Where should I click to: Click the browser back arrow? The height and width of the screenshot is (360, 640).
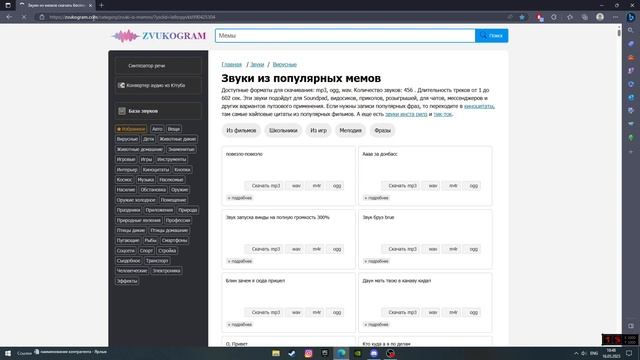coord(9,17)
